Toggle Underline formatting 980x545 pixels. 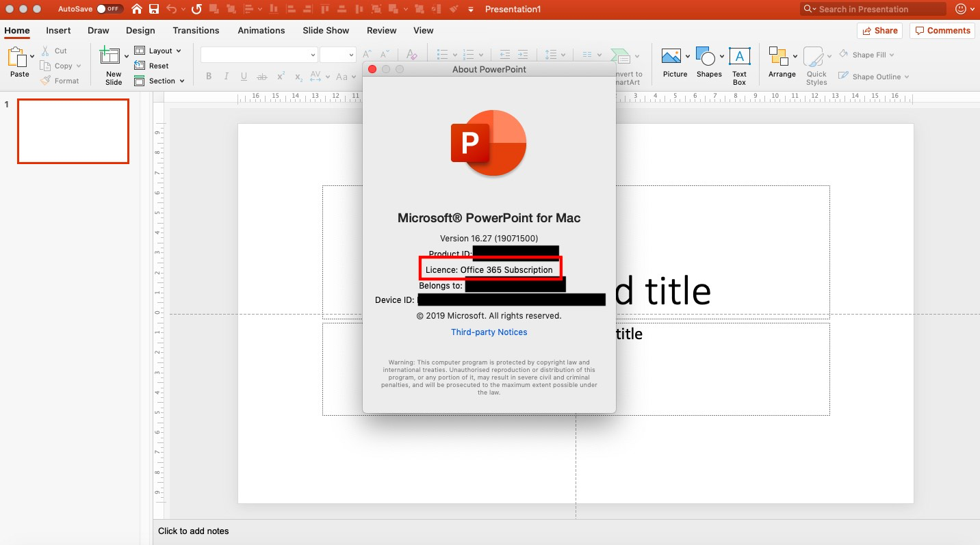(244, 77)
